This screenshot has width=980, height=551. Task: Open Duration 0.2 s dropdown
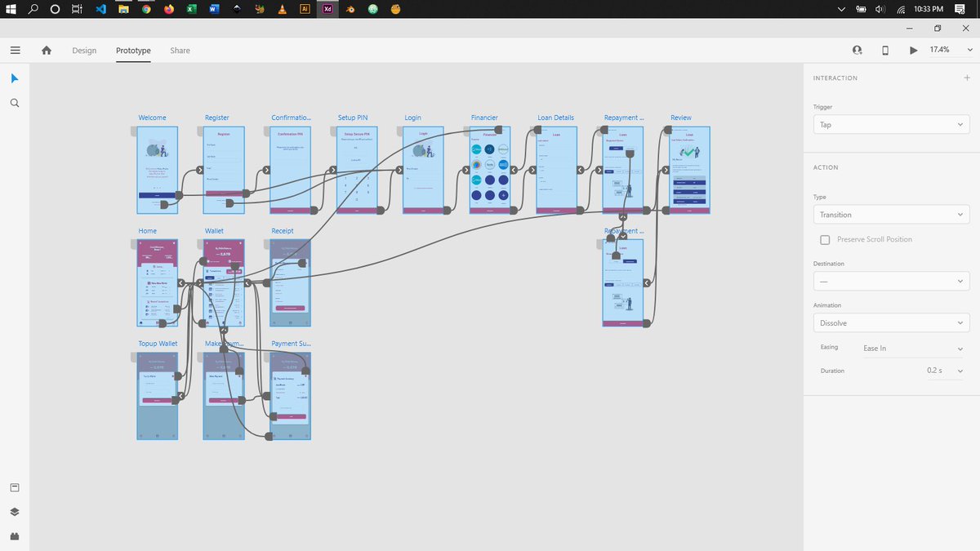pos(945,371)
